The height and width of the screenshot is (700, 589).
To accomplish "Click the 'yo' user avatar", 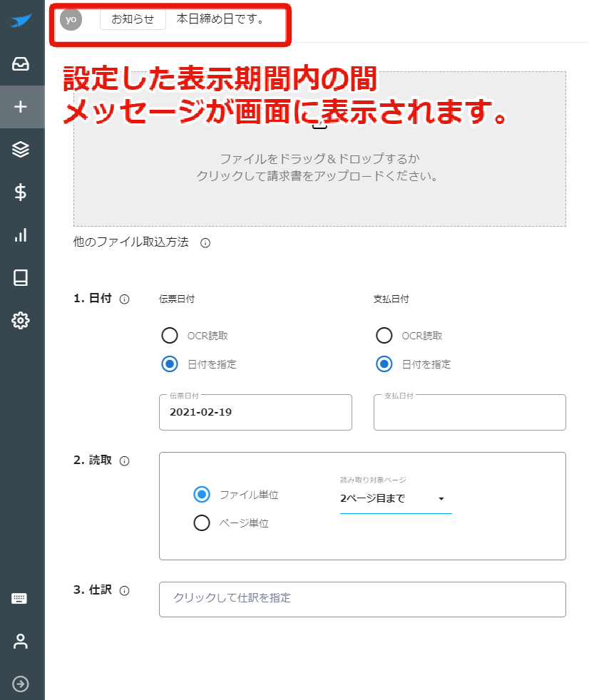I will [x=71, y=19].
